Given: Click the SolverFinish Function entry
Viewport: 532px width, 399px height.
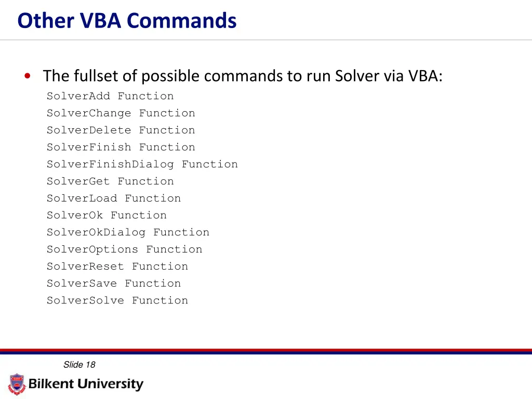Looking at the screenshot, I should click(x=121, y=148).
